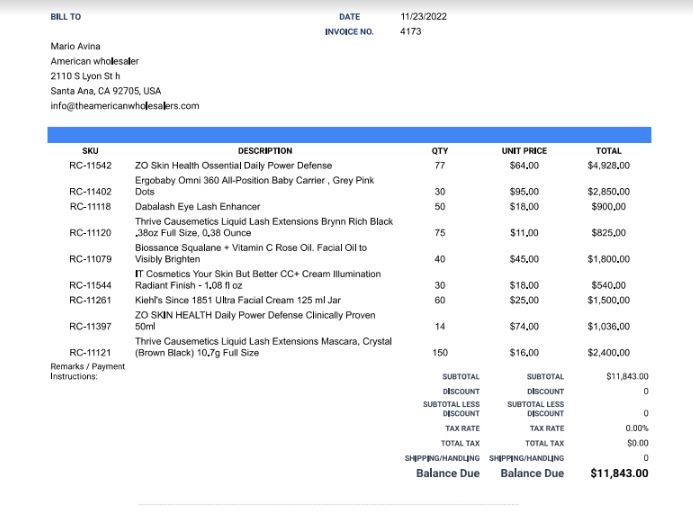Click the TOTAL column header
This screenshot has height=519, width=693.
coord(609,151)
